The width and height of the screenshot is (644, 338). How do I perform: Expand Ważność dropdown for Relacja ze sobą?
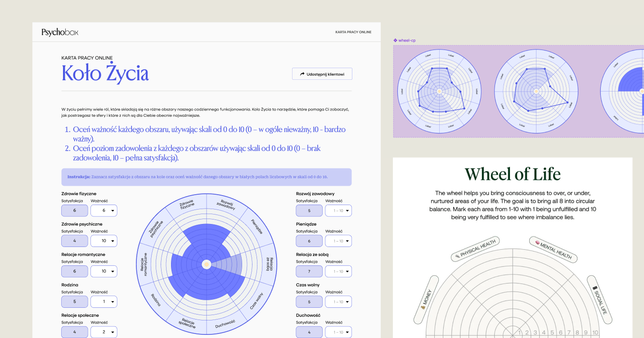point(338,271)
